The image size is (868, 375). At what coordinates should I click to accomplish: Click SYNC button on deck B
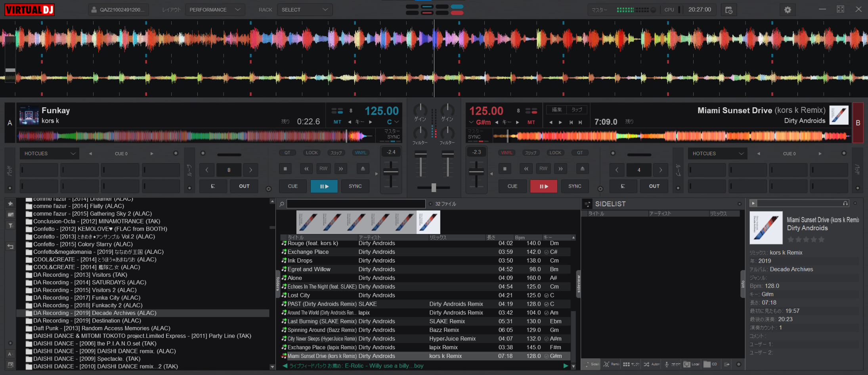pos(575,186)
